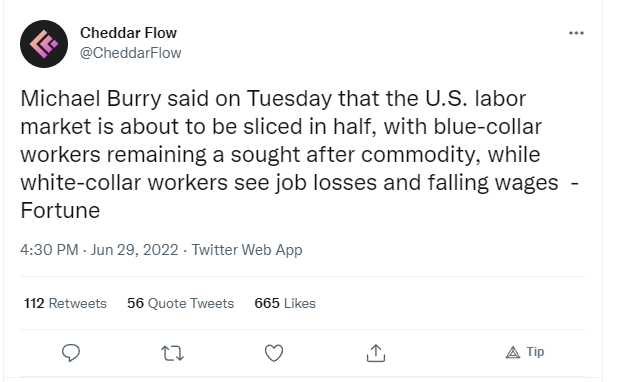View the 56 Quote Tweets
Image resolution: width=626 pixels, height=382 pixels.
[x=180, y=303]
